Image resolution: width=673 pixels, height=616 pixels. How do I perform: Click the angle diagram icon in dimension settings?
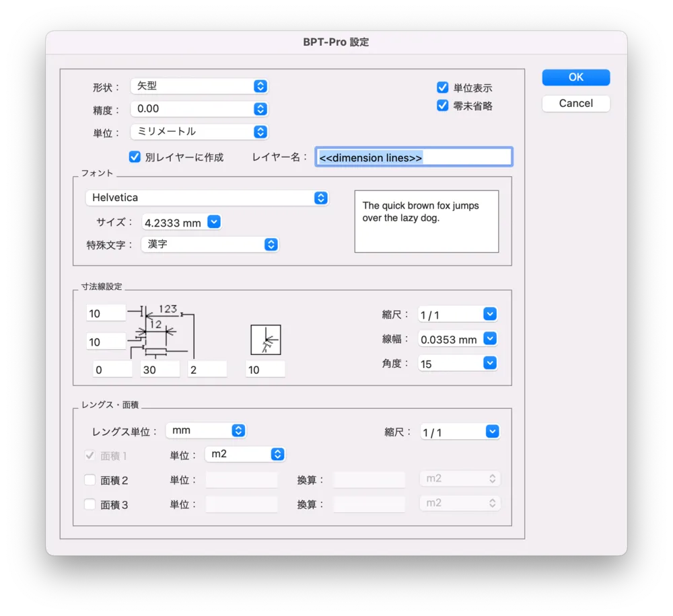(265, 340)
